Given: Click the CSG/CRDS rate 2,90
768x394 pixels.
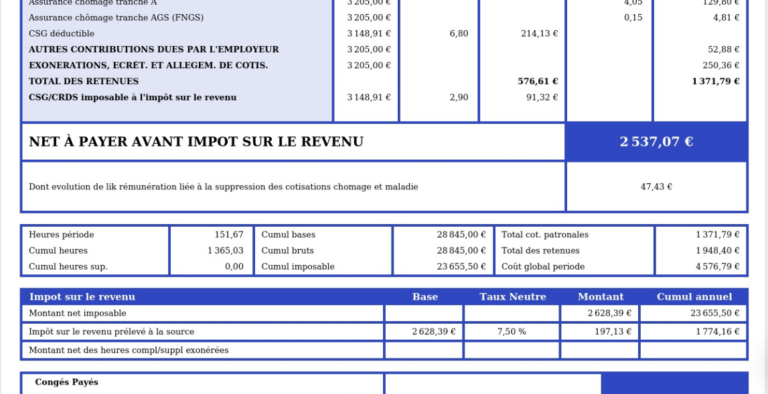Looking at the screenshot, I should click(459, 97).
